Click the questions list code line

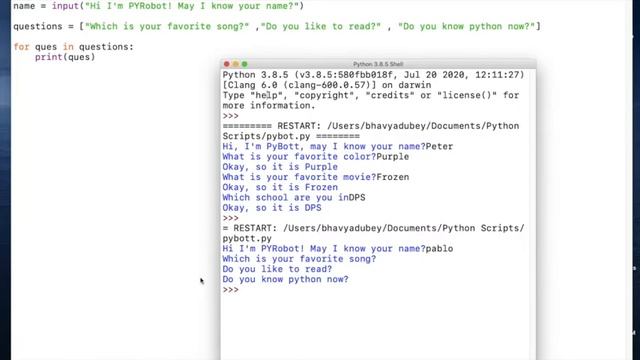click(x=277, y=27)
